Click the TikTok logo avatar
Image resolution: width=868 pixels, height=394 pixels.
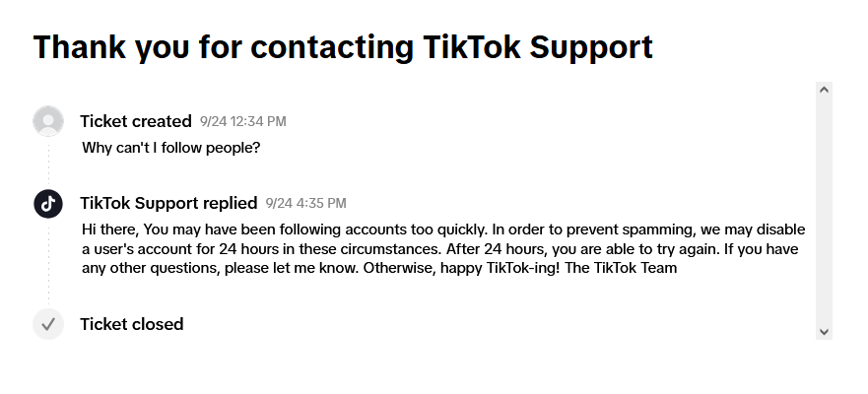pos(48,203)
